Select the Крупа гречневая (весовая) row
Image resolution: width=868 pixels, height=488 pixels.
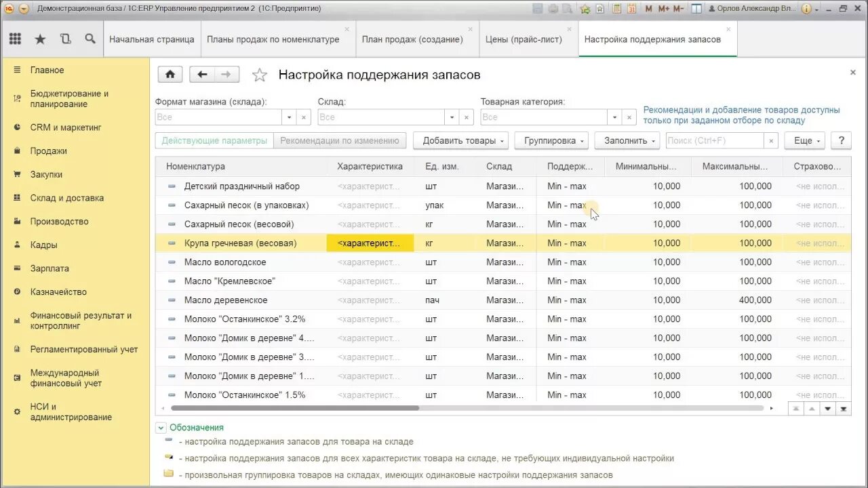[x=503, y=243]
